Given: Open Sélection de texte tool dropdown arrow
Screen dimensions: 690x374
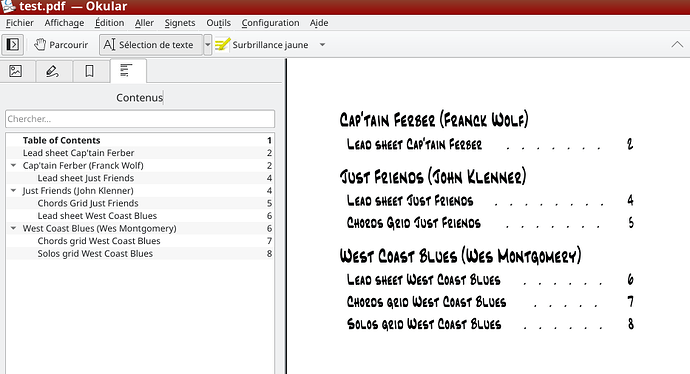Looking at the screenshot, I should point(208,44).
